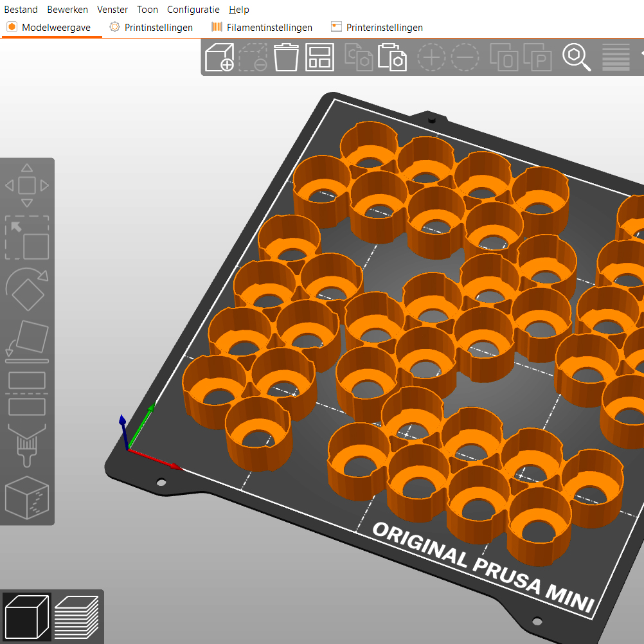Select the Seam painting cube tool

tap(27, 497)
